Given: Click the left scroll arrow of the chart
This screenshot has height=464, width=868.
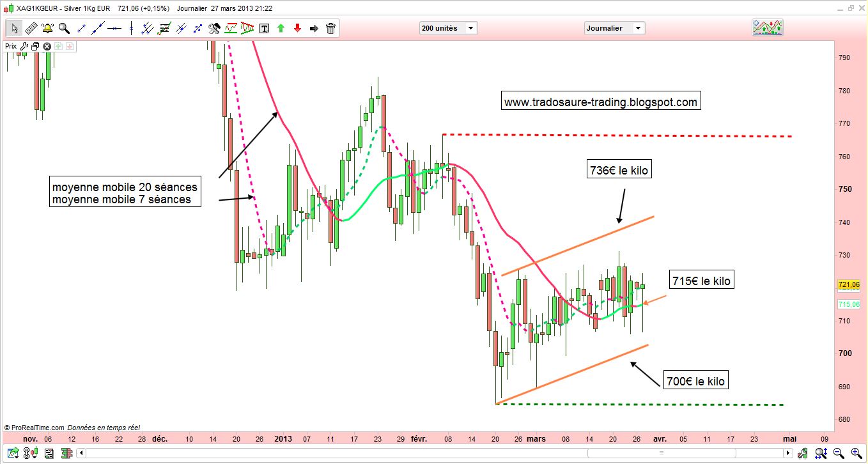Looking at the screenshot, I should (x=81, y=452).
